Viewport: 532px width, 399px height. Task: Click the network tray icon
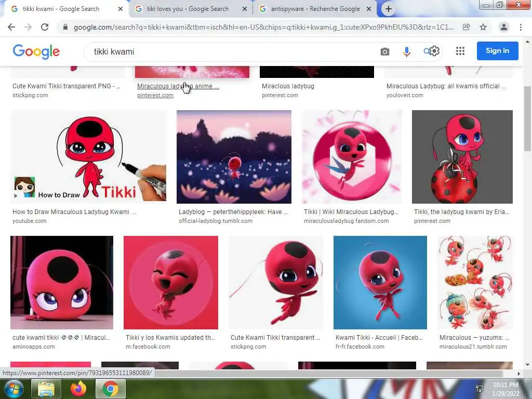point(480,389)
